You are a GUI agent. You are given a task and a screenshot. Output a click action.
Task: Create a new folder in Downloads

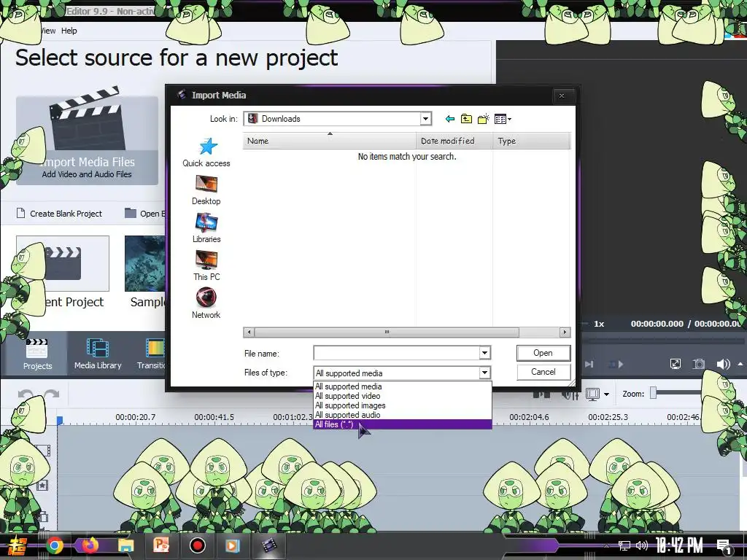click(484, 119)
